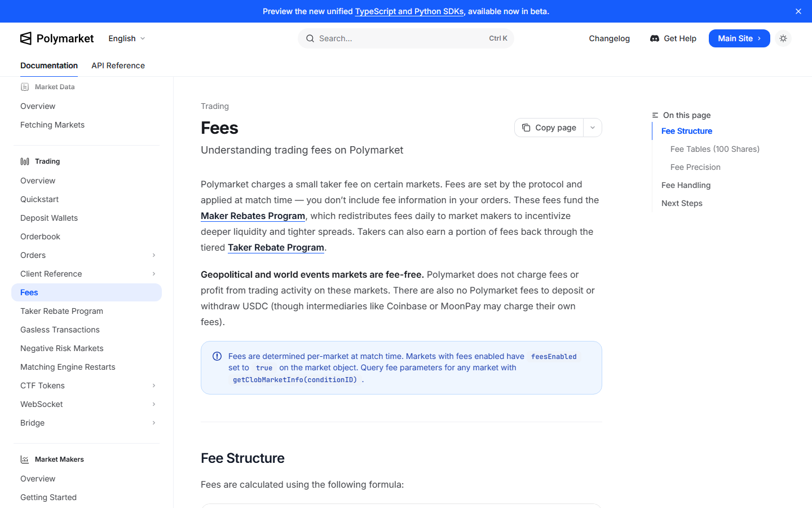Screen dimensions: 812x508
Task: Expand the CTF Tokens sidebar section
Action: point(154,386)
